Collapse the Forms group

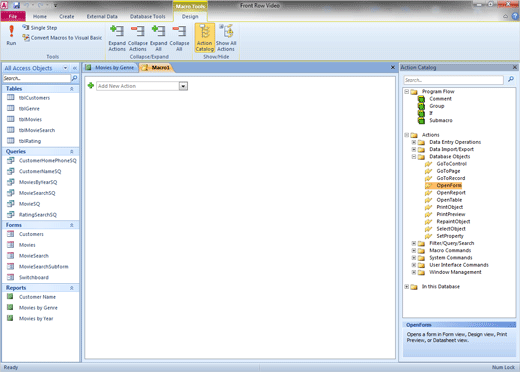[x=72, y=225]
